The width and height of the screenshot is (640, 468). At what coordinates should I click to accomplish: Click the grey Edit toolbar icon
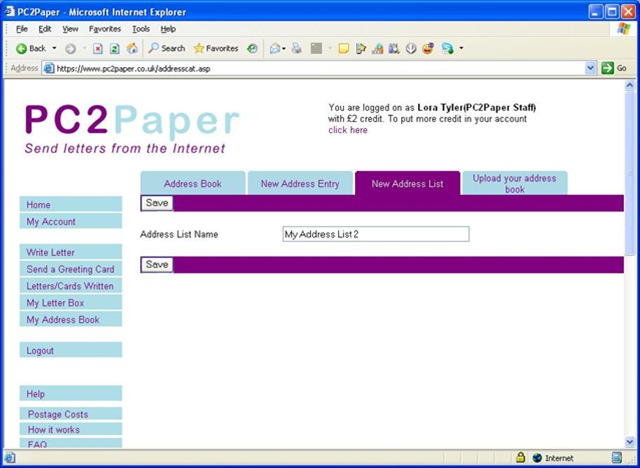[316, 49]
